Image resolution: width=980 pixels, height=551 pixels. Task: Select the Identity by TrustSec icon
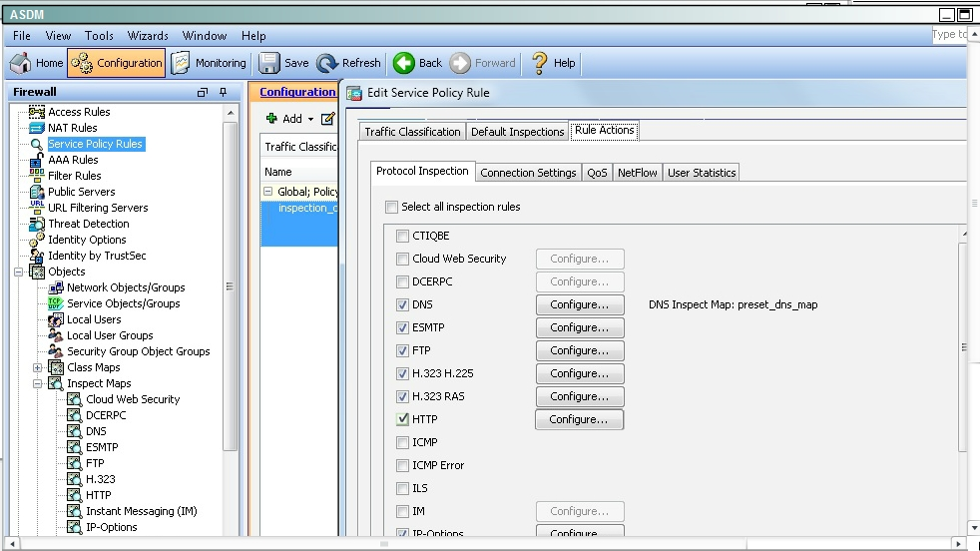point(37,256)
